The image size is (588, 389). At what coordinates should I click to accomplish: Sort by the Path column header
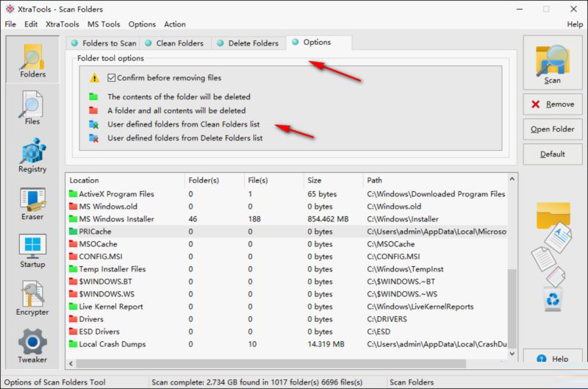[x=437, y=180]
